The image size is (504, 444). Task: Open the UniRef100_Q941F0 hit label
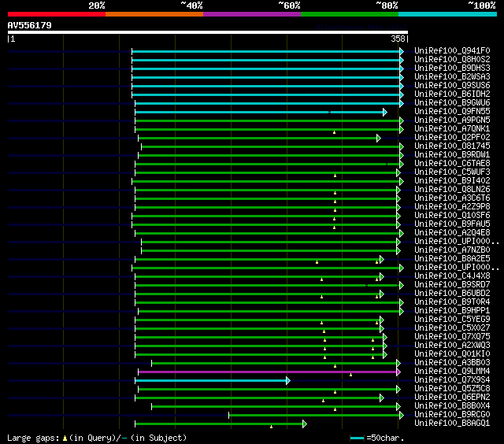(451, 51)
